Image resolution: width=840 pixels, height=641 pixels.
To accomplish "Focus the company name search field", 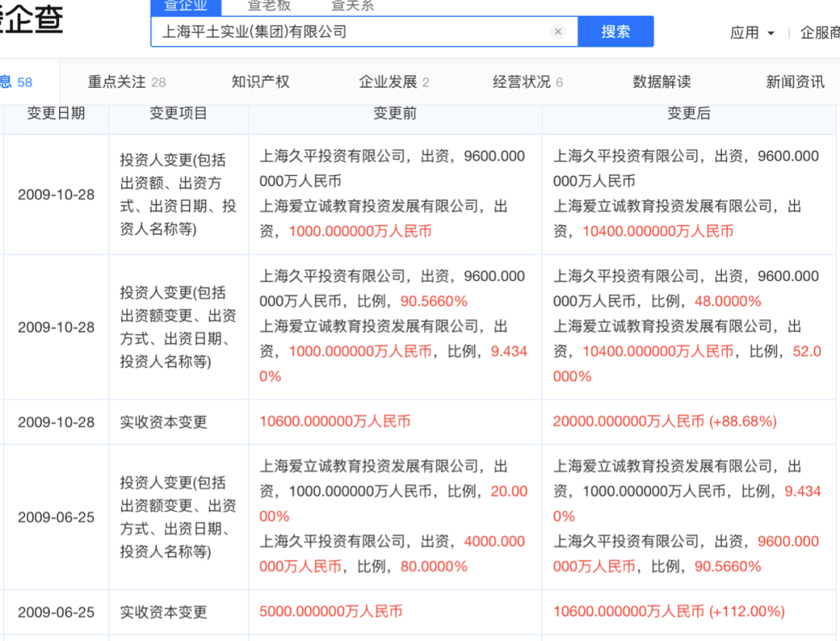I will pos(364,32).
